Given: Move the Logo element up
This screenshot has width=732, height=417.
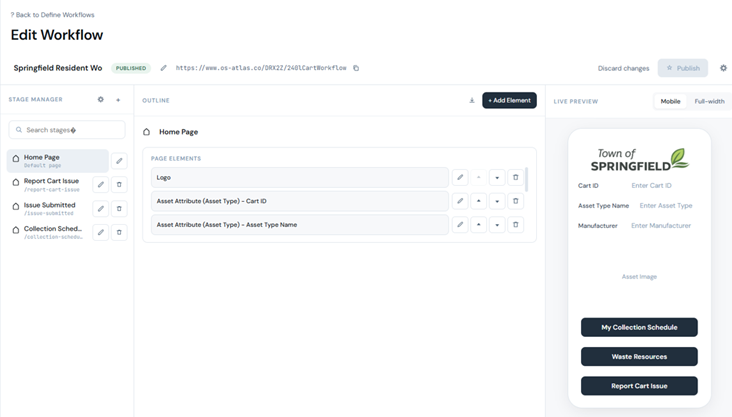Looking at the screenshot, I should pyautogui.click(x=479, y=177).
